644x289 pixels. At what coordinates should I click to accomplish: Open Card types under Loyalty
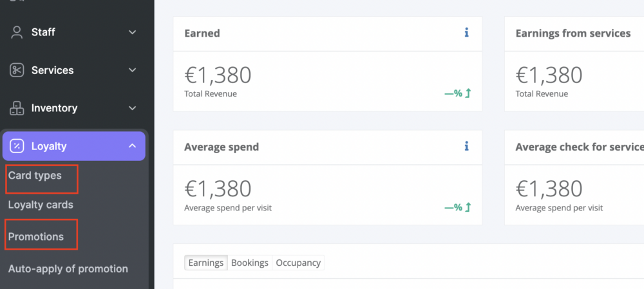click(35, 176)
